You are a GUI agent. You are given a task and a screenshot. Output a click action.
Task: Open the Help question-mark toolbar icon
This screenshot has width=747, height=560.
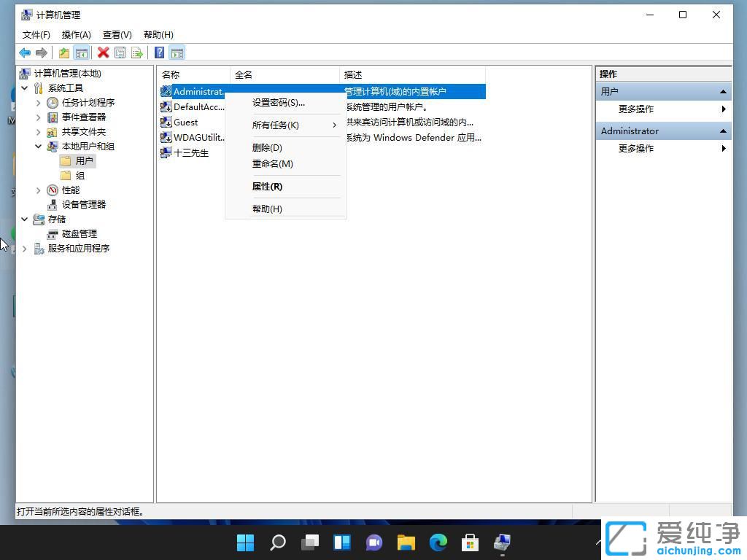[x=158, y=52]
